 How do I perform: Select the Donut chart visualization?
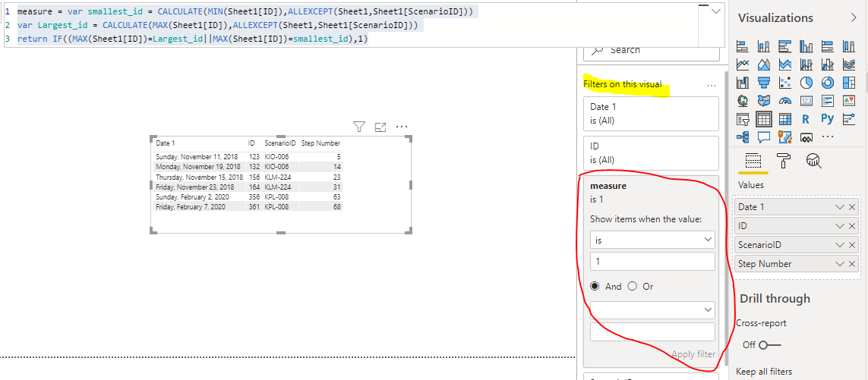pos(828,83)
